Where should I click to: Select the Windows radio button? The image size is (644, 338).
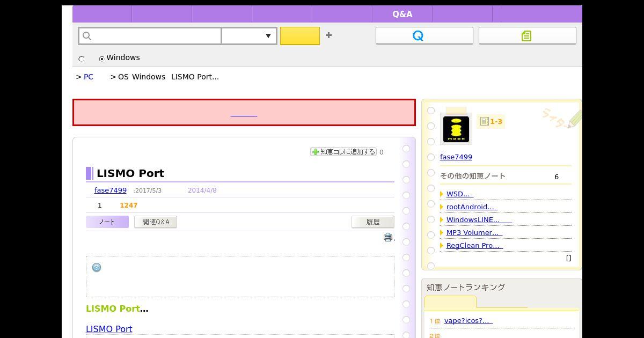click(x=101, y=58)
